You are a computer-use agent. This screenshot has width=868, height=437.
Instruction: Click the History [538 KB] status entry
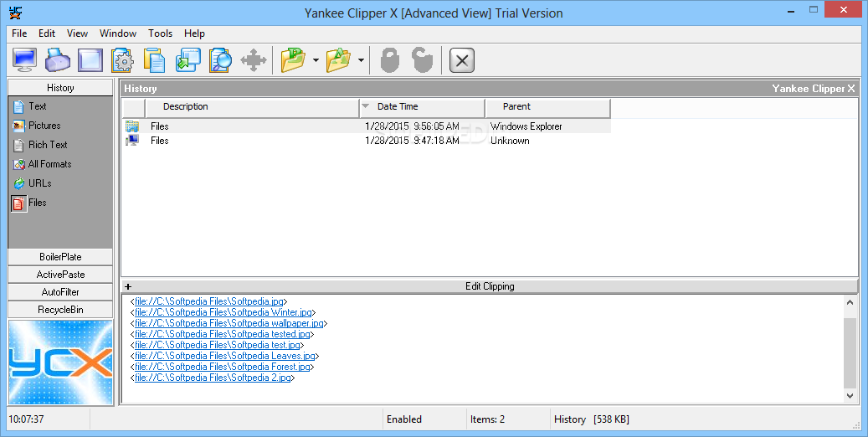coord(591,419)
